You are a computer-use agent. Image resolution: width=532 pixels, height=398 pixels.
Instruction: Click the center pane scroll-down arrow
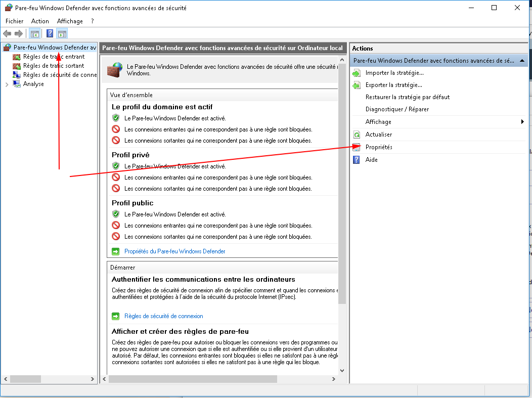pos(342,371)
